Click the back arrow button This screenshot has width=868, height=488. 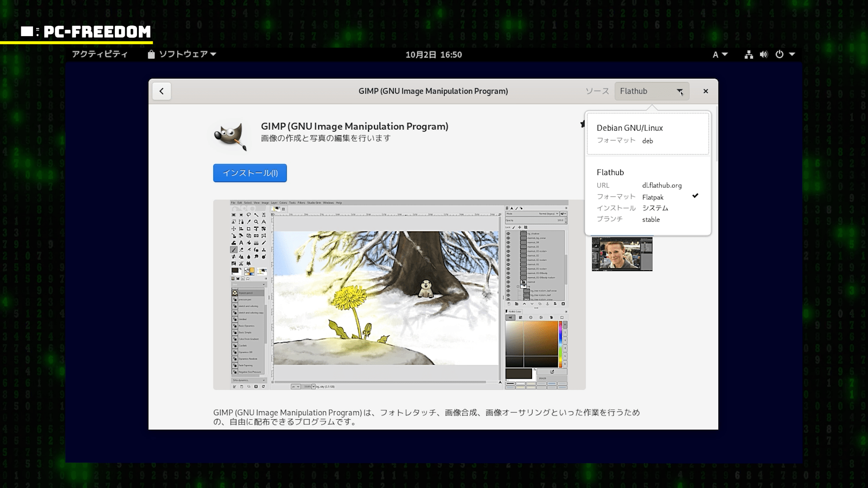161,91
